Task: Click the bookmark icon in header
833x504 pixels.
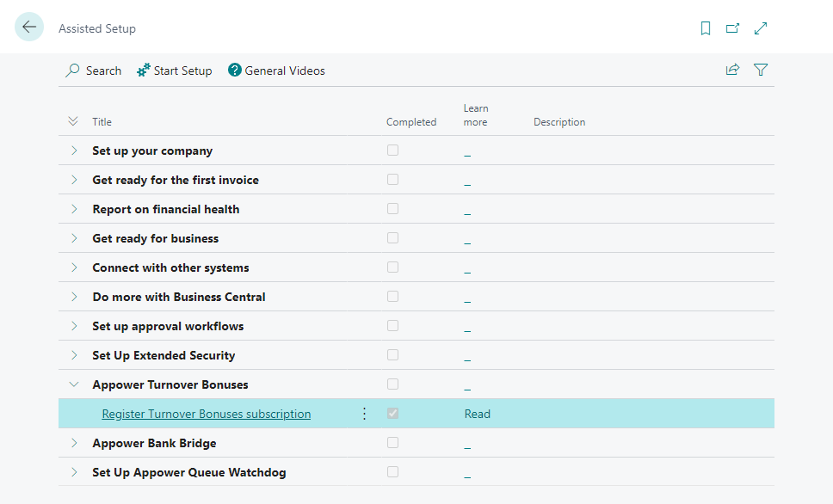Action: coord(706,28)
